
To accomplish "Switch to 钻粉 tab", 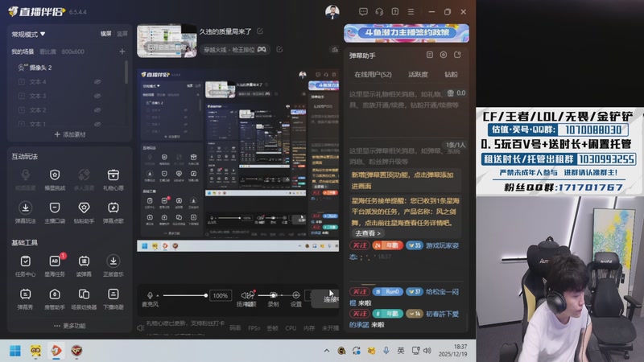I will 451,74.
